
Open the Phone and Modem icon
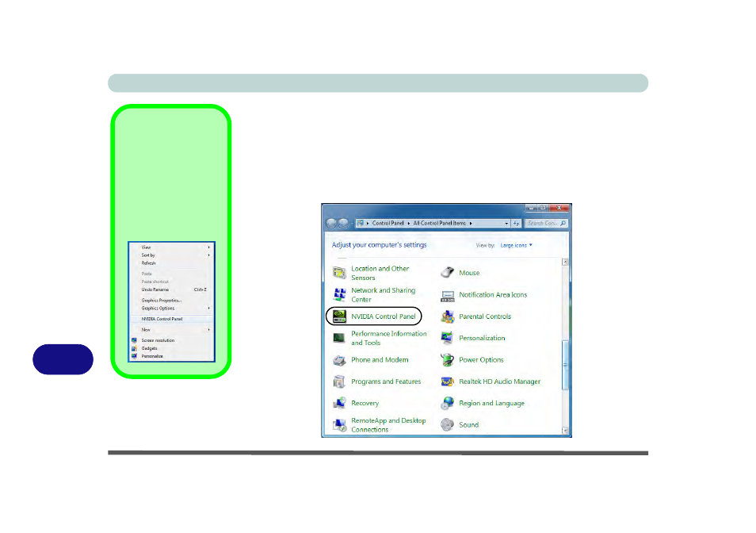tap(339, 360)
